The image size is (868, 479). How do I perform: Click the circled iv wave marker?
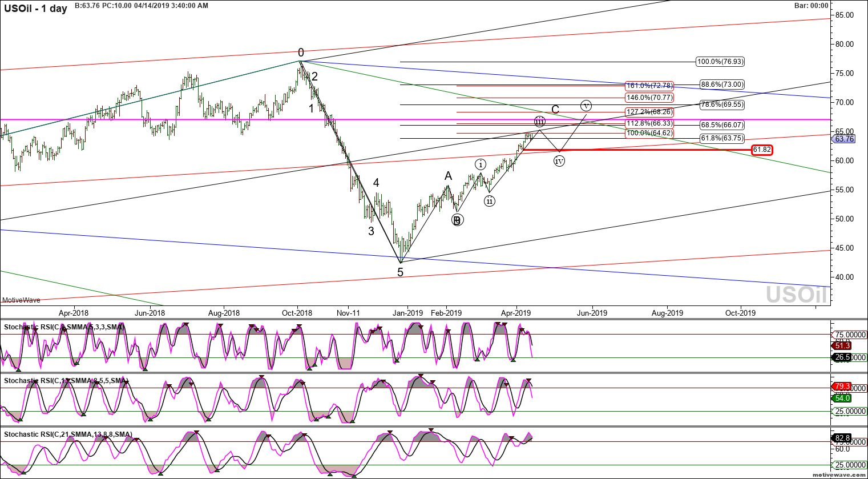559,161
